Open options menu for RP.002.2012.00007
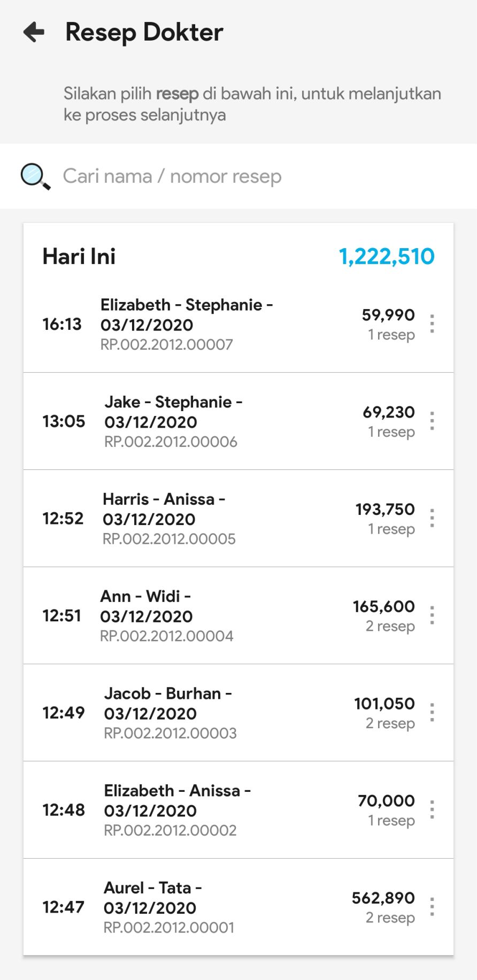This screenshot has height=980, width=477. [x=432, y=324]
